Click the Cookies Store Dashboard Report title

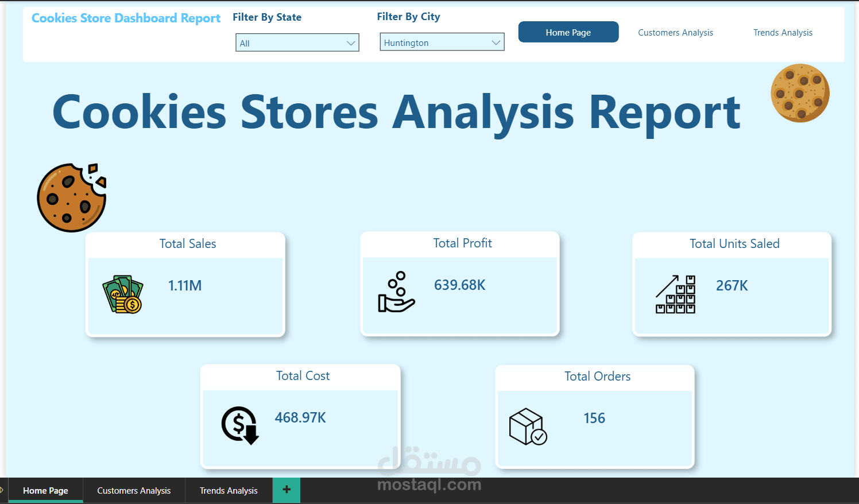tap(126, 18)
